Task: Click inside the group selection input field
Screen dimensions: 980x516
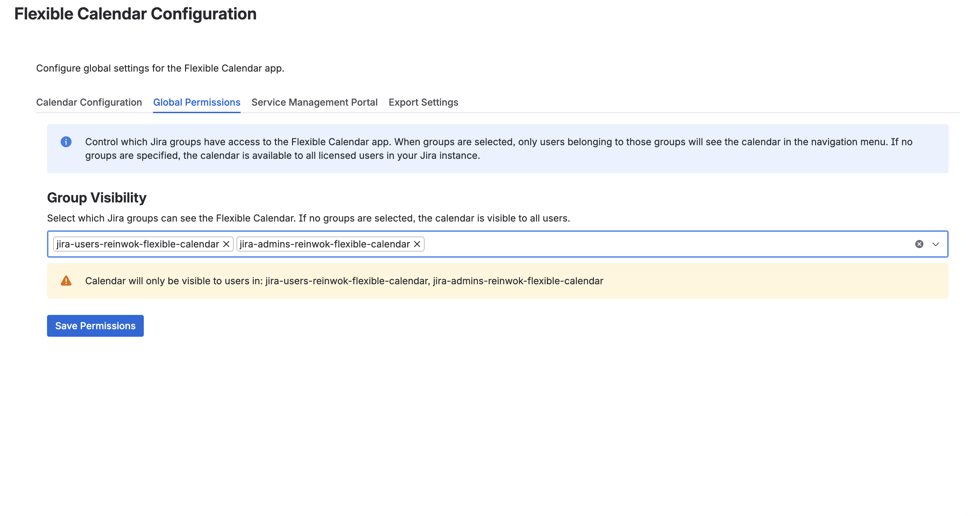Action: 647,244
